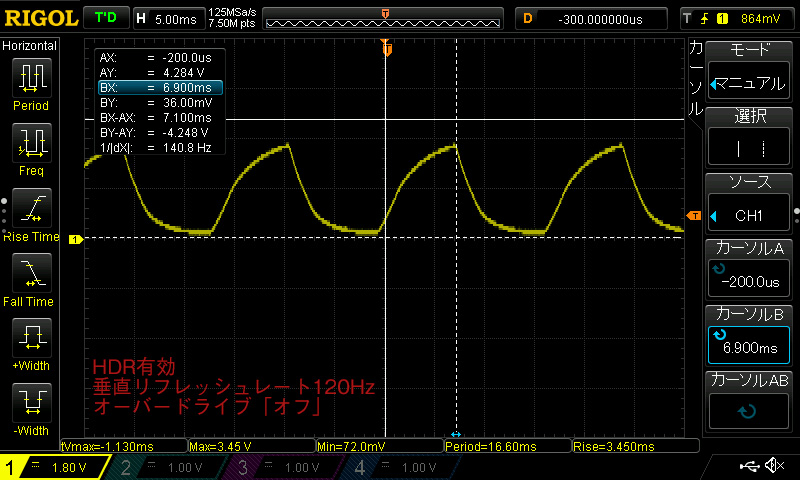Click the waveform memory overview bar

tap(383, 19)
